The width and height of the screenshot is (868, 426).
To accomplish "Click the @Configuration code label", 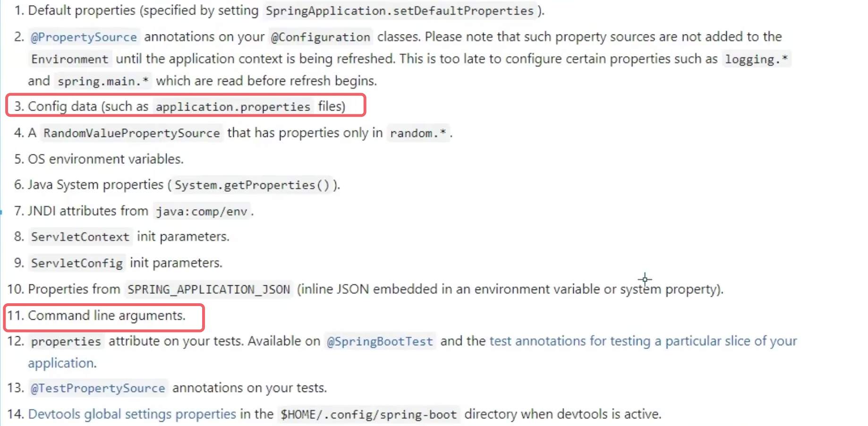I will pos(321,37).
